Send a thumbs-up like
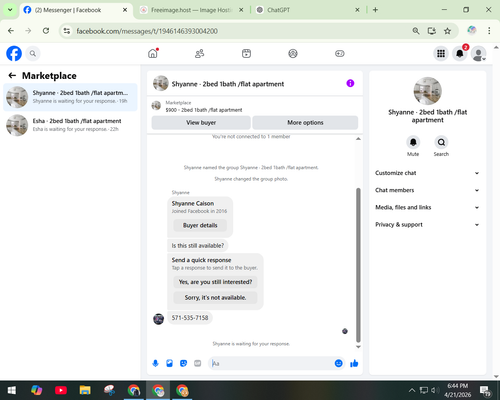The image size is (500, 400). 354,363
